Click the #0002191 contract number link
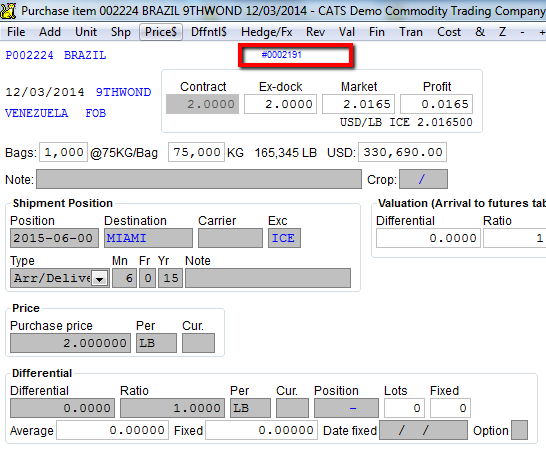This screenshot has height=450, width=546. (281, 55)
